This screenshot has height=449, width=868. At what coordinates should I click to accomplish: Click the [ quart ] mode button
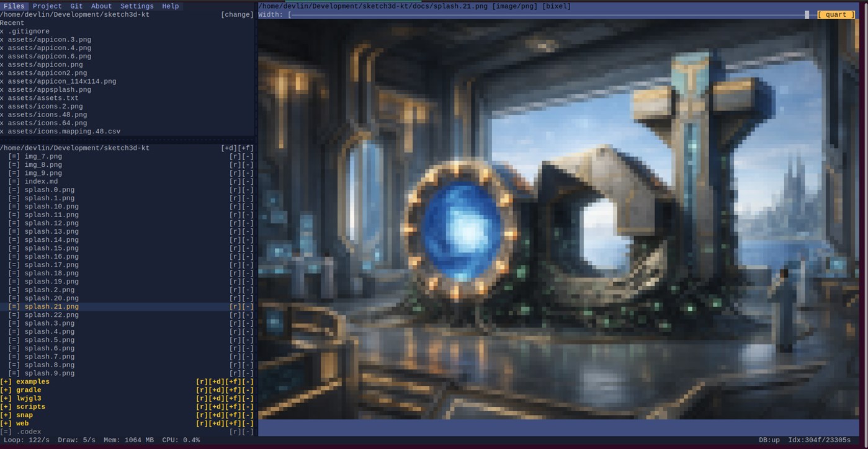836,15
